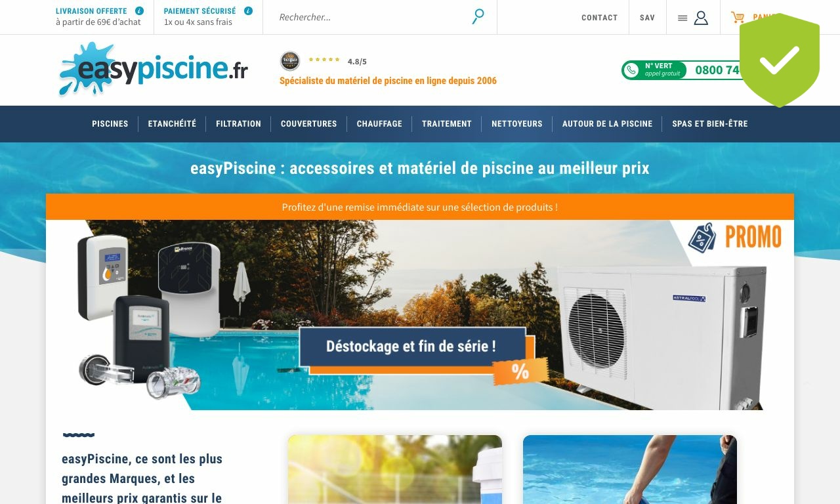Open the hamburger account menu
Image resolution: width=840 pixels, height=504 pixels.
682,18
